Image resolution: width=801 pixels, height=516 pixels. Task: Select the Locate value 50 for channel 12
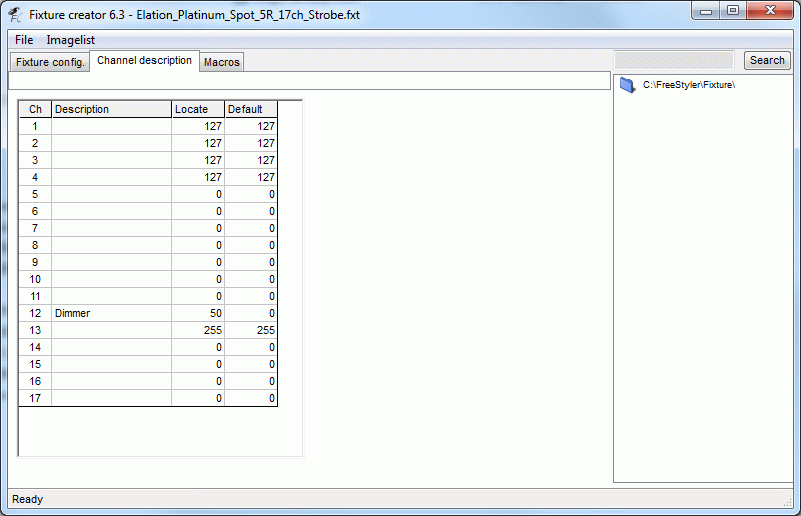pos(198,313)
